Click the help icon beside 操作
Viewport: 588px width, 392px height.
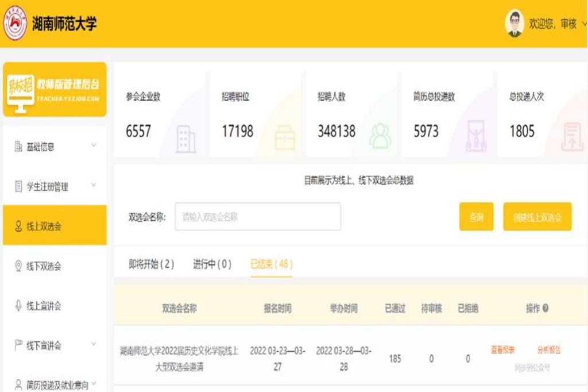tap(545, 309)
